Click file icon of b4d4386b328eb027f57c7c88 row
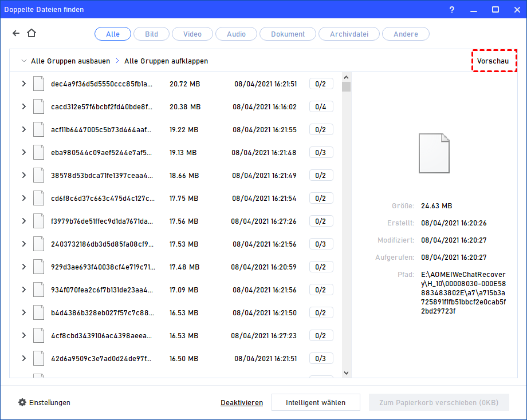527x420 pixels. [38, 312]
